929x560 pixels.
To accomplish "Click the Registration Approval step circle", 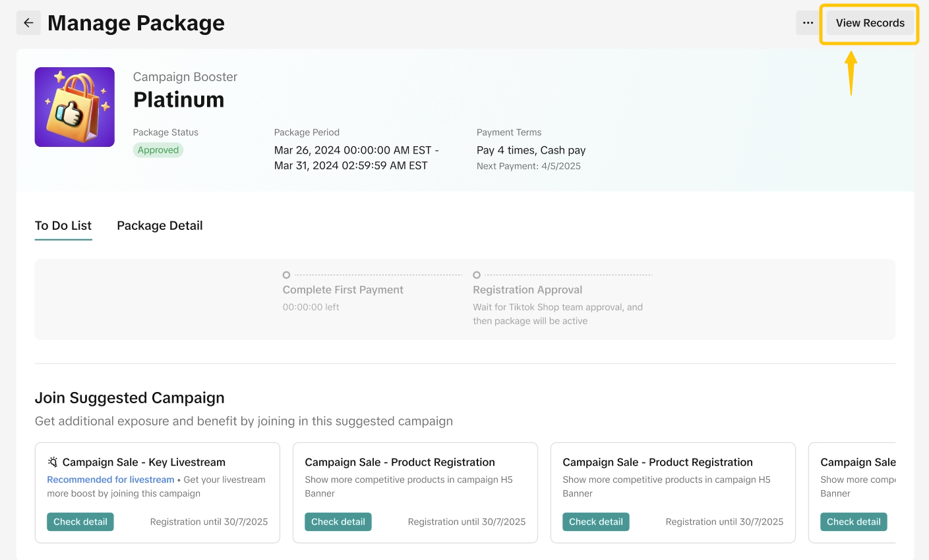I will [x=477, y=275].
